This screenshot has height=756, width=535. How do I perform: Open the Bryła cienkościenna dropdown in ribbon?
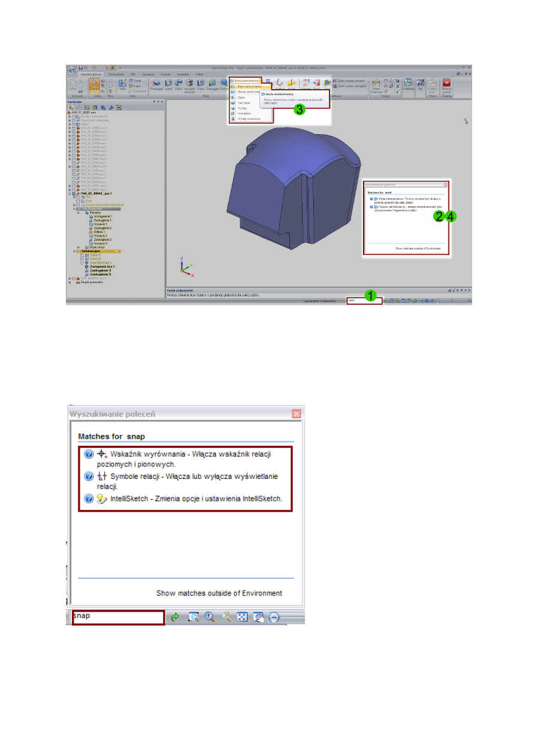tap(246, 80)
